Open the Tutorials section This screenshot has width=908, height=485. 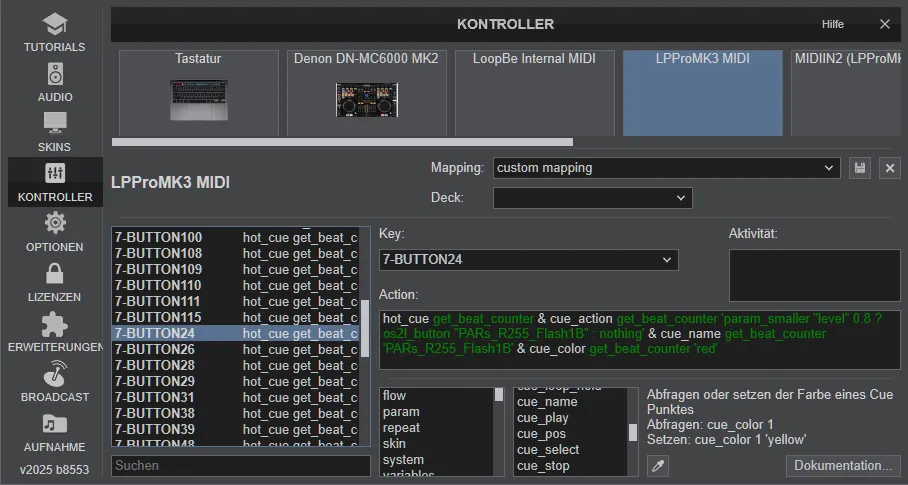coord(54,32)
